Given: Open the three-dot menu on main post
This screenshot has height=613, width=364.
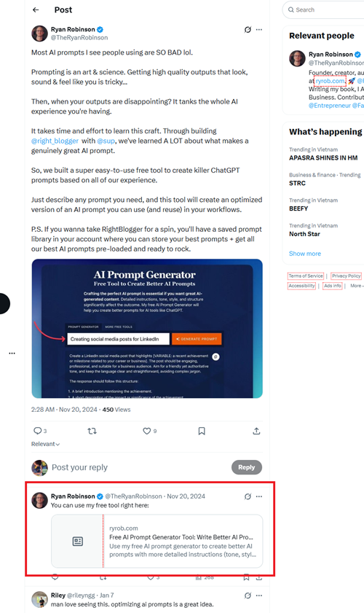Looking at the screenshot, I should coord(259,30).
